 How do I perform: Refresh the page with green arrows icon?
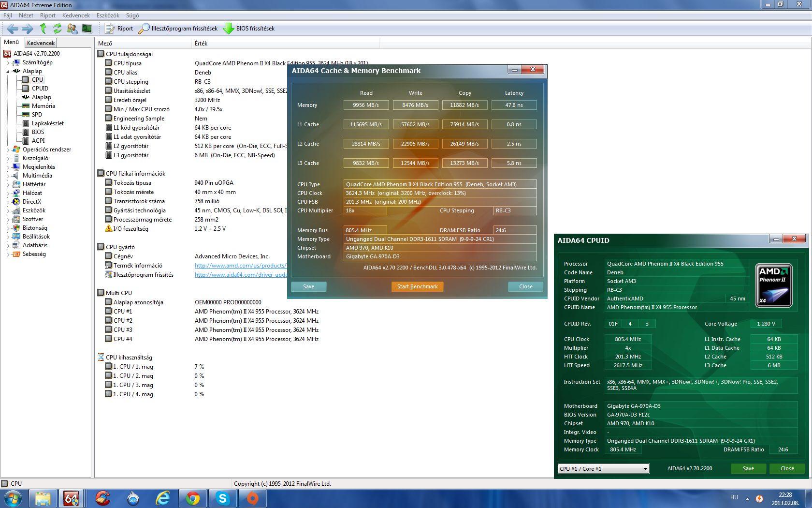[57, 29]
